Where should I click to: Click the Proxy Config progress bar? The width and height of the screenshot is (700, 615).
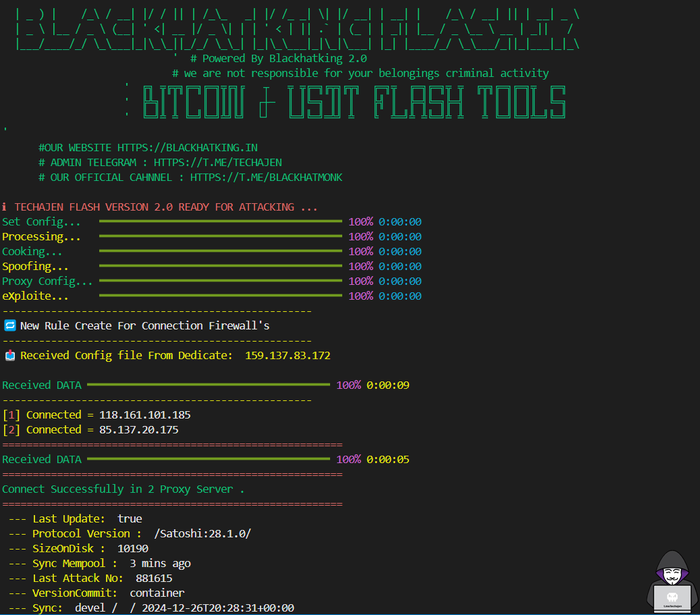coord(221,280)
